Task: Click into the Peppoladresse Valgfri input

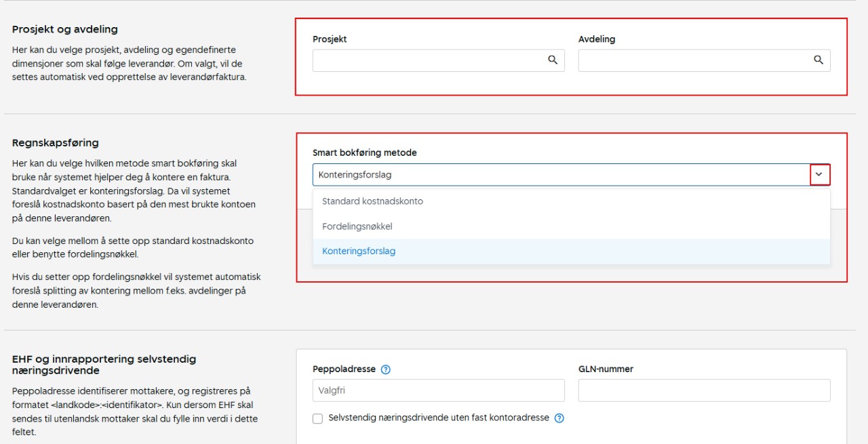Action: click(438, 390)
